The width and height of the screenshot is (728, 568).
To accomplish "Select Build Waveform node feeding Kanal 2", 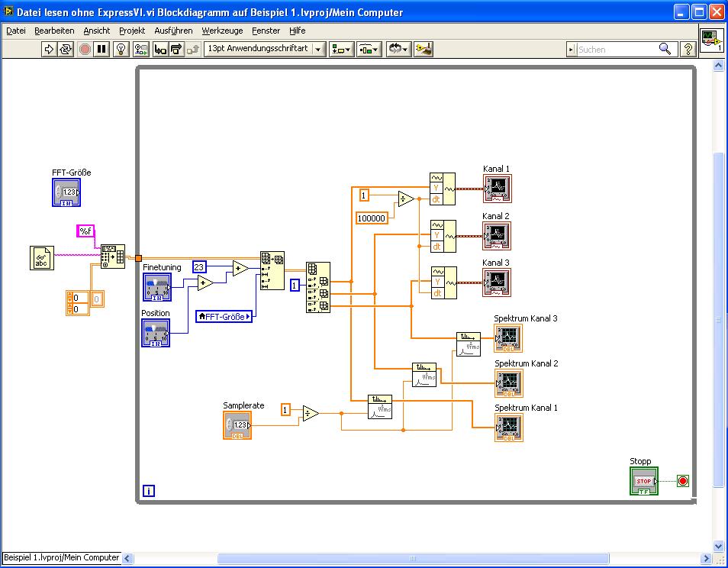I will point(443,237).
